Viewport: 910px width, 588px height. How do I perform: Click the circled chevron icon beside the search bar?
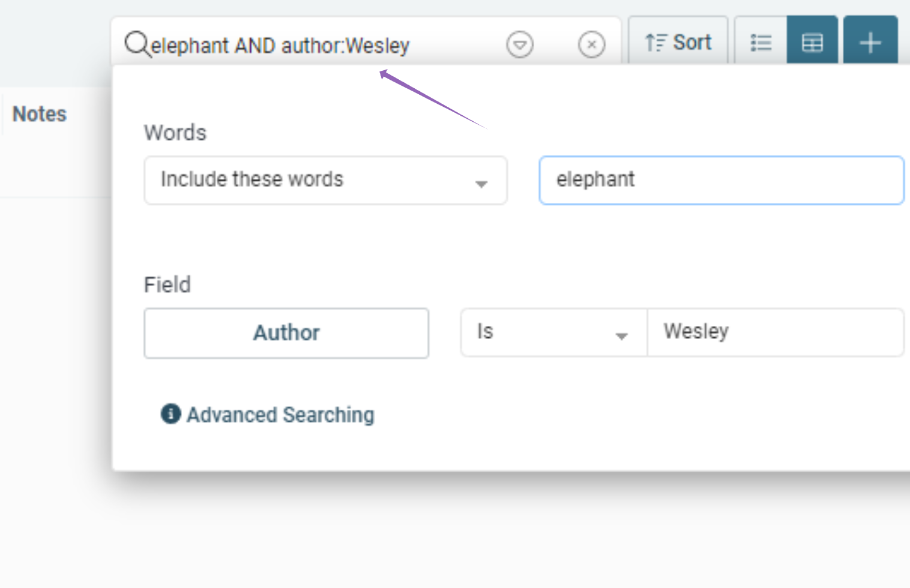click(520, 44)
